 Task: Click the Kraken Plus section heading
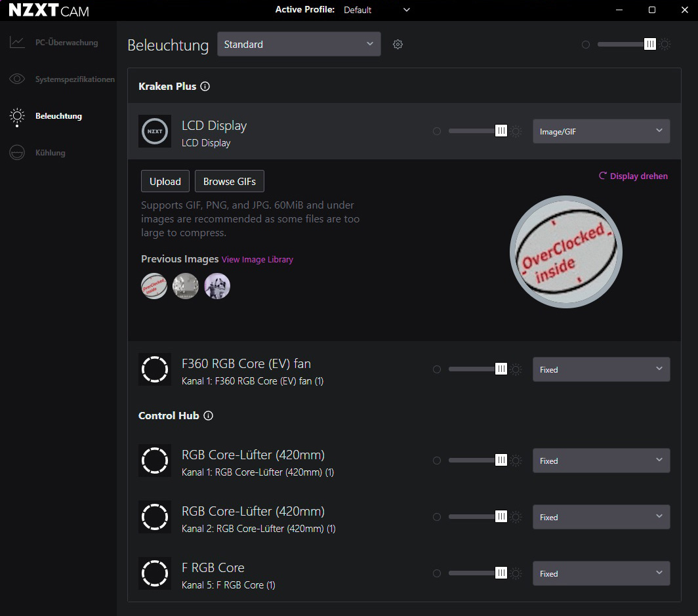tap(167, 87)
